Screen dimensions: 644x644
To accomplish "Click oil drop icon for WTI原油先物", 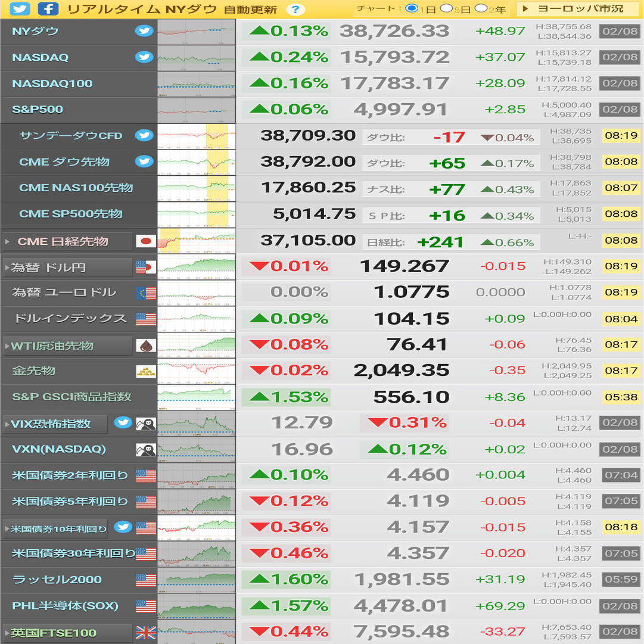I will point(146,346).
